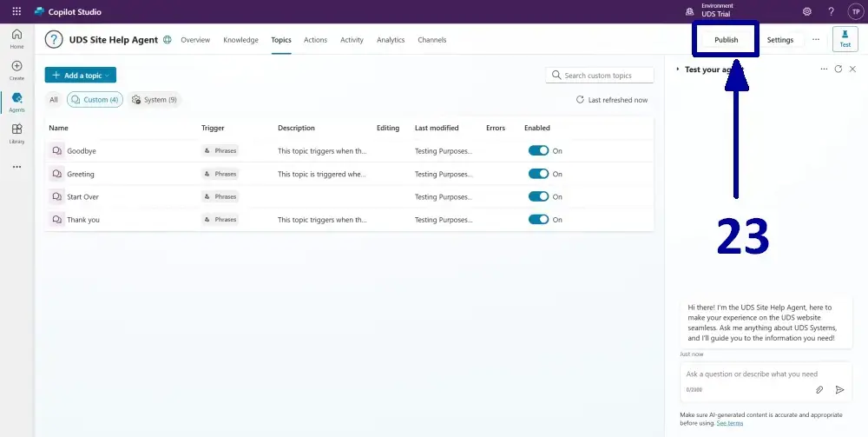Click the refresh icon near Last refreshed
This screenshot has height=437, width=868.
(580, 100)
